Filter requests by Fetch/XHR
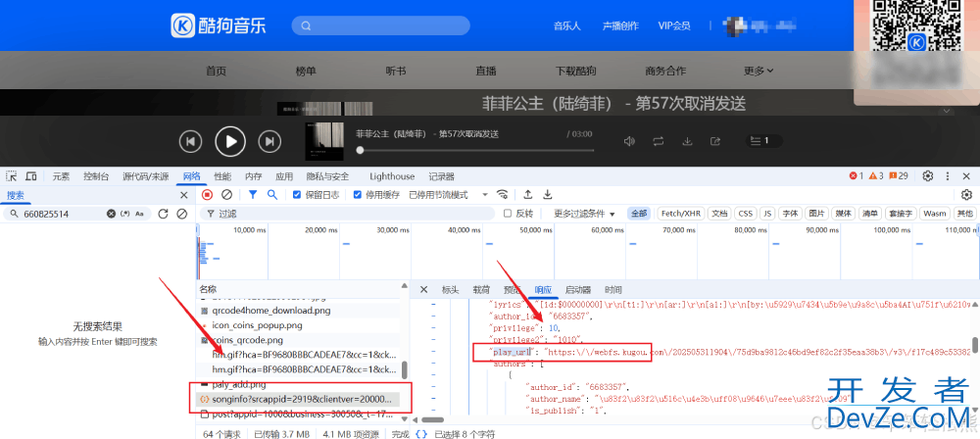Screen dimensions: 980x439 [x=680, y=214]
